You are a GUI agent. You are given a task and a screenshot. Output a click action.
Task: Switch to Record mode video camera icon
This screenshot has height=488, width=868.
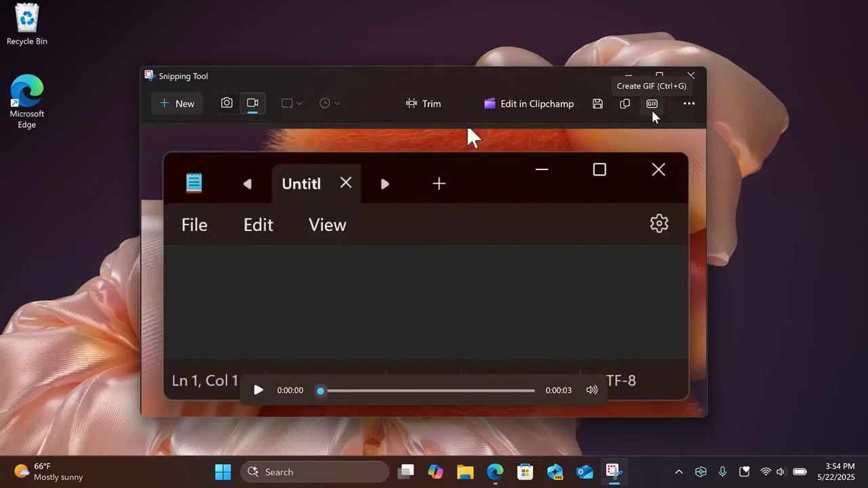point(252,103)
